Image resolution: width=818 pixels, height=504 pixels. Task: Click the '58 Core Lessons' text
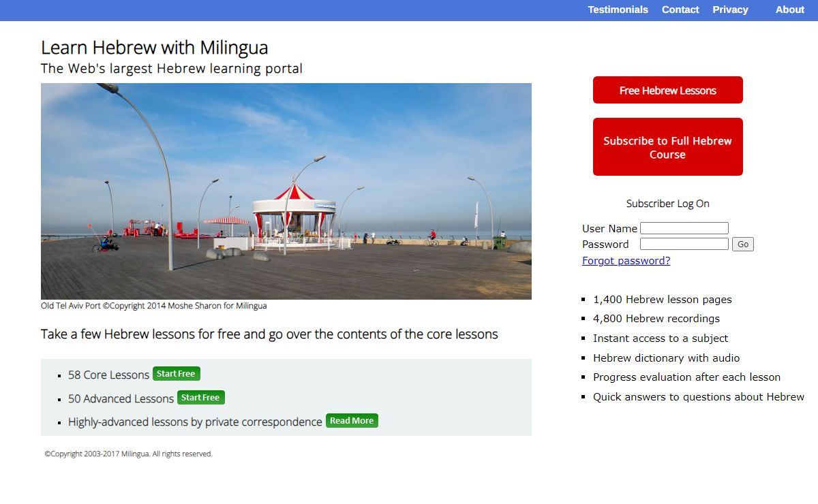108,375
